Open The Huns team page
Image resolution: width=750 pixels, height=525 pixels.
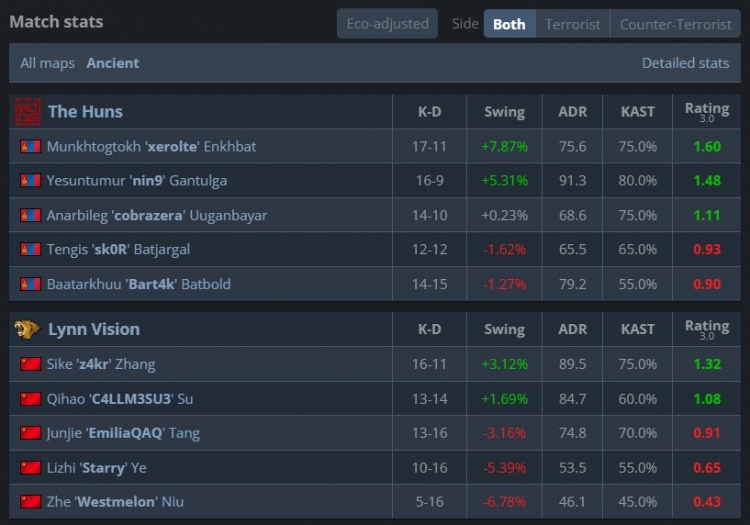point(85,111)
